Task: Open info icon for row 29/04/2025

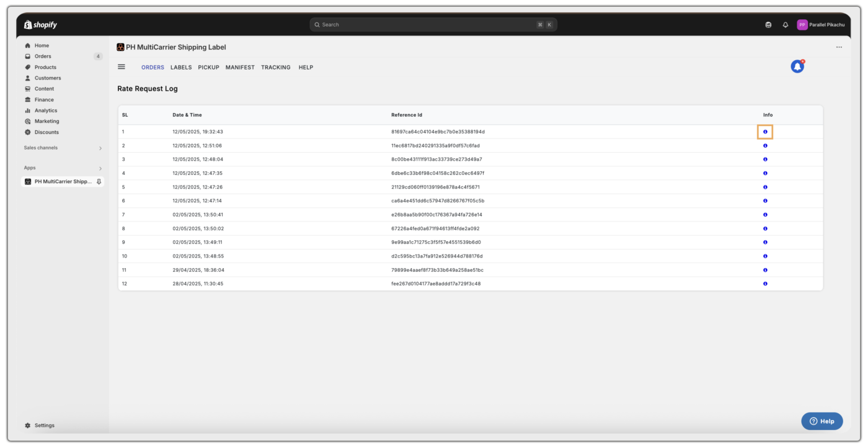Action: (765, 270)
